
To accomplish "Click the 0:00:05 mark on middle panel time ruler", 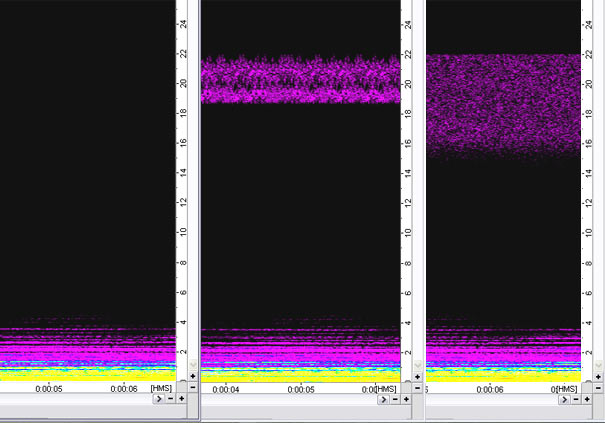I will tap(302, 389).
